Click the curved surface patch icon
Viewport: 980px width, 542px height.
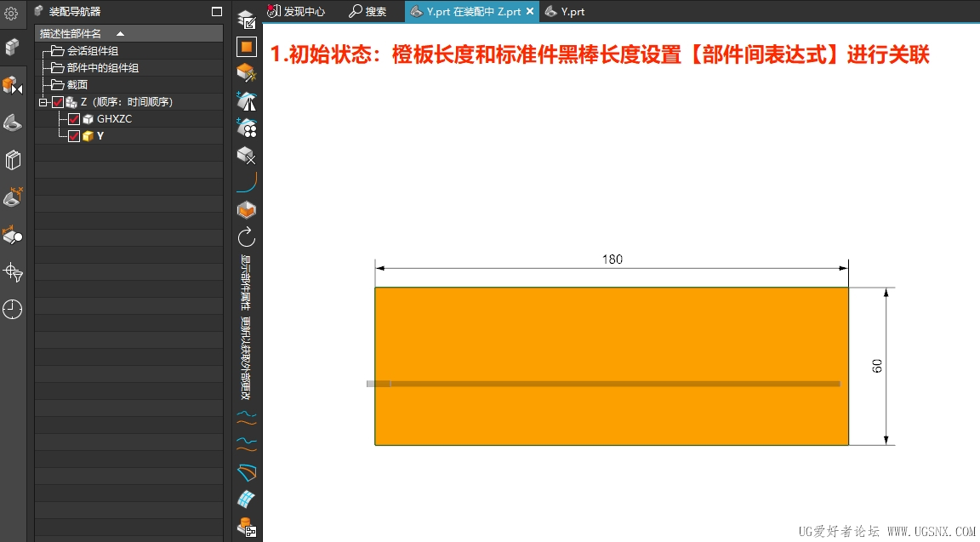(x=247, y=472)
